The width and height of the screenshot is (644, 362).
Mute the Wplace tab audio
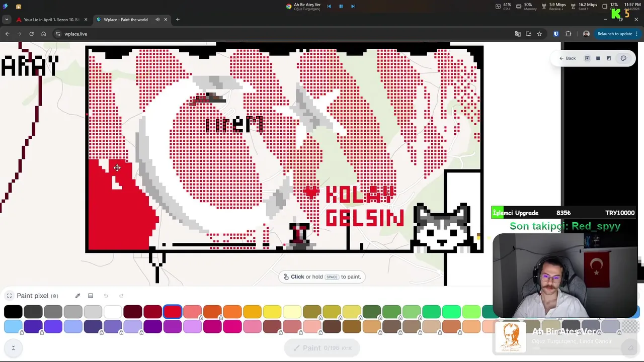157,20
